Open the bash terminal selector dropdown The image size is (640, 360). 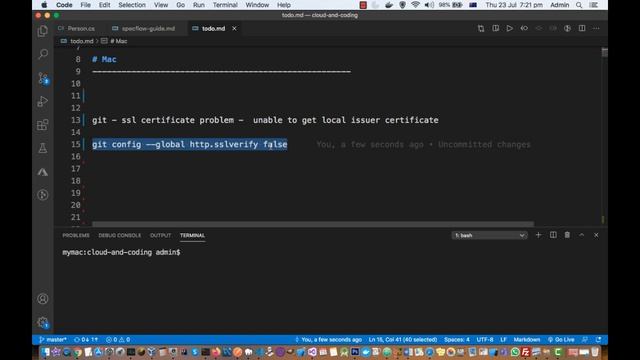(489, 236)
